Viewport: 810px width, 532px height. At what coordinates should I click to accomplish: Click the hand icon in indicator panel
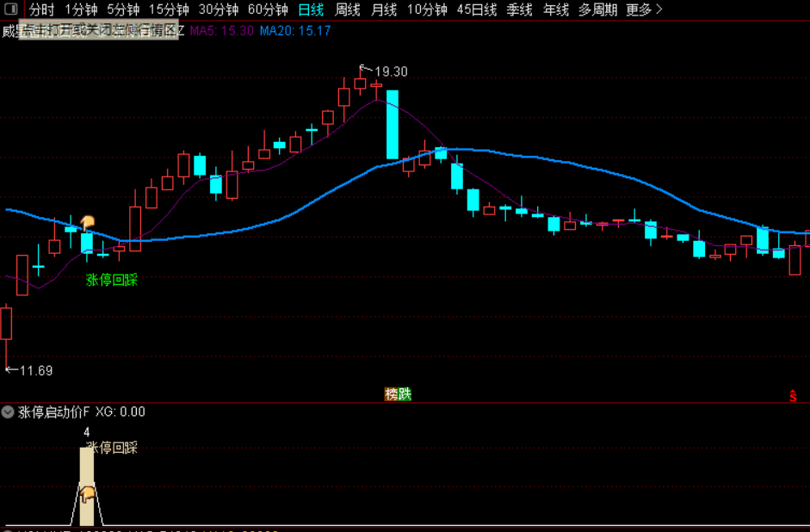coord(87,494)
